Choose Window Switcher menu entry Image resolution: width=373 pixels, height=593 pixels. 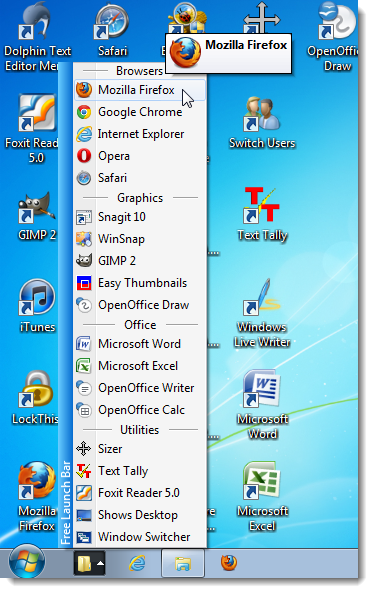(140, 537)
